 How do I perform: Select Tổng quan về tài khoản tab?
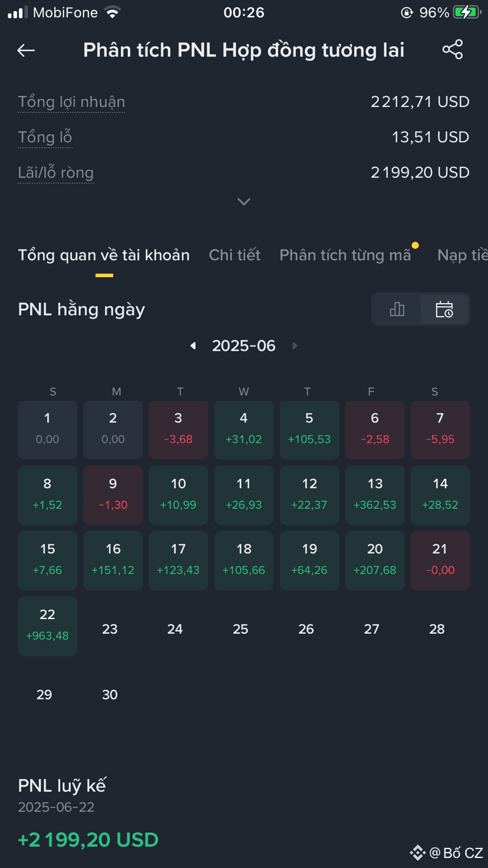click(x=104, y=255)
